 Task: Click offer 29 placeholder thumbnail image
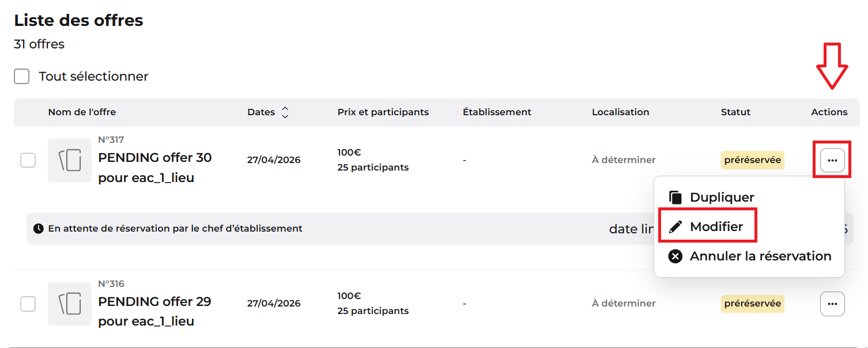70,304
